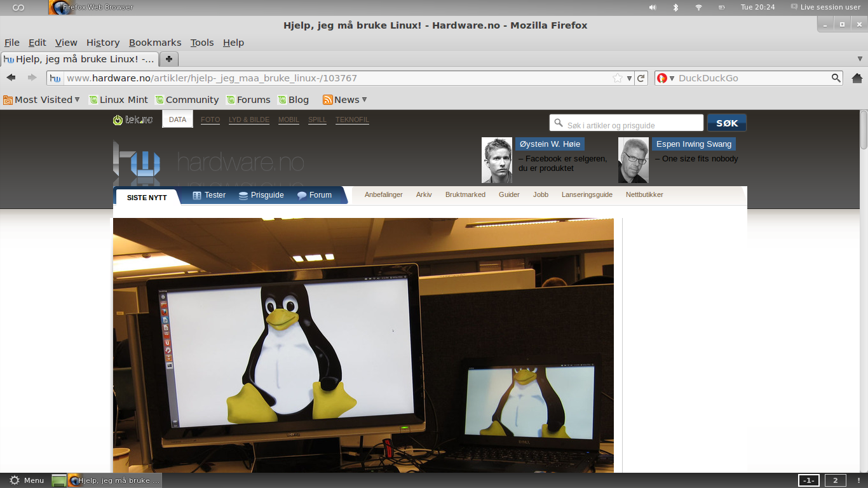Open the Tools menu
This screenshot has height=488, width=868.
pos(202,43)
